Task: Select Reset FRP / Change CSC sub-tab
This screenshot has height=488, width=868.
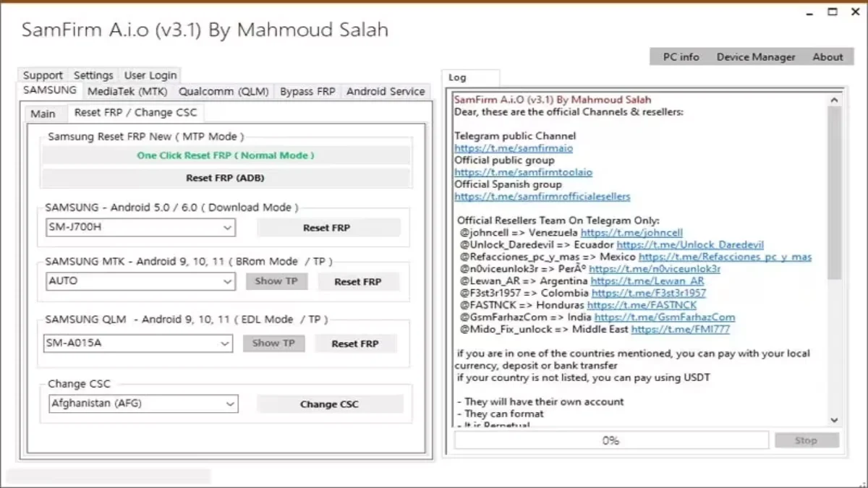Action: click(x=136, y=112)
